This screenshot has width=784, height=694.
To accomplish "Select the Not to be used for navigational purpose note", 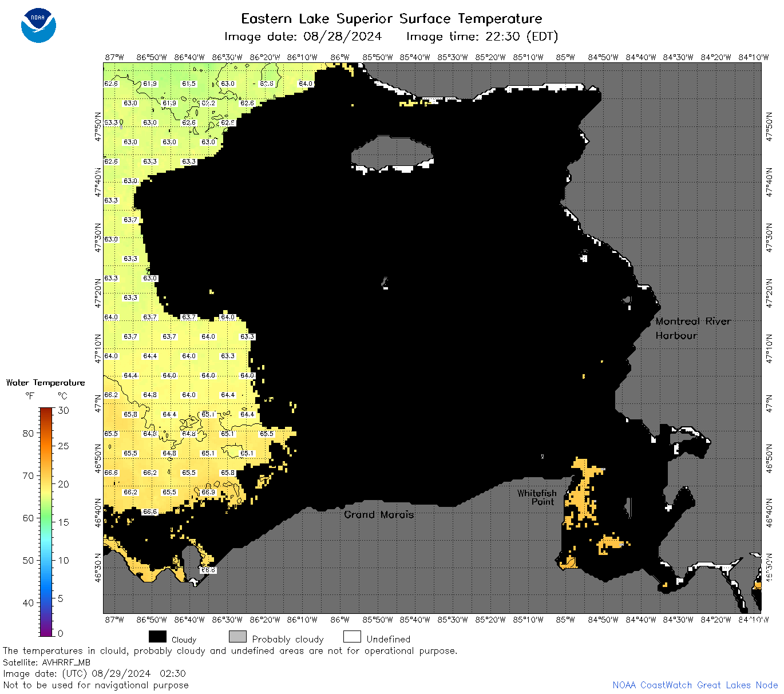I will pyautogui.click(x=96, y=685).
